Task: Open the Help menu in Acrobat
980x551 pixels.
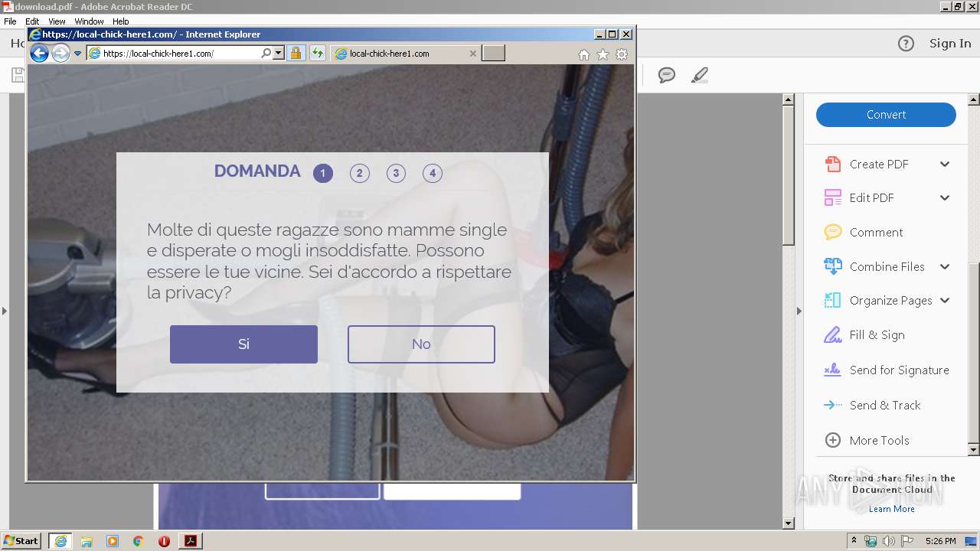Action: pos(121,21)
